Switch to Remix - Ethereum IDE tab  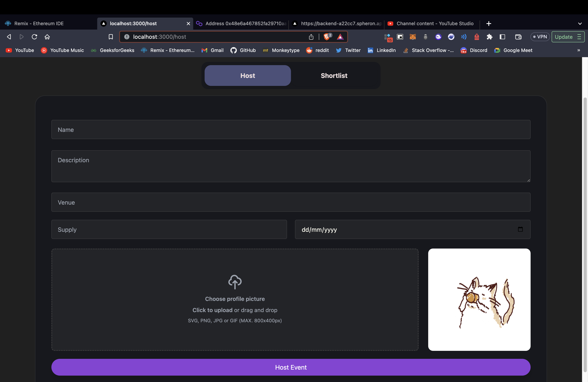[x=39, y=23]
